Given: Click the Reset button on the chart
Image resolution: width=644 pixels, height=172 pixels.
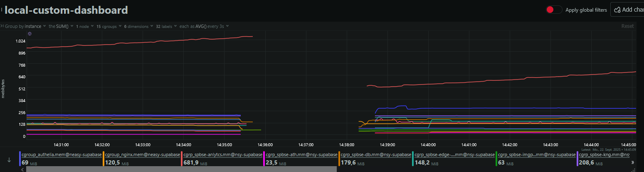Looking at the screenshot, I should point(627,26).
